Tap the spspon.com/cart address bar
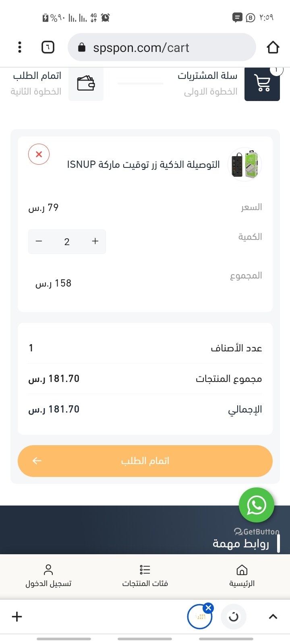 [x=161, y=47]
